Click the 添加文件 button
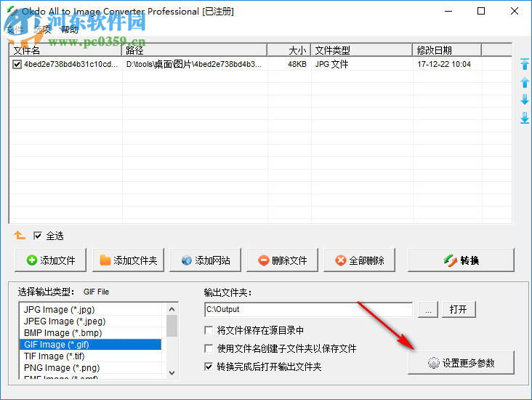The width and height of the screenshot is (532, 400). [x=51, y=260]
